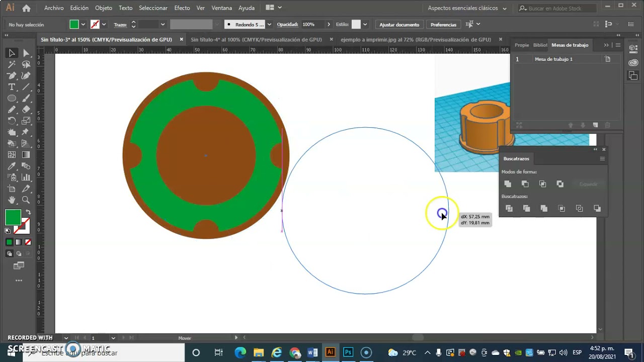This screenshot has height=362, width=644.
Task: Open the Ventana menu
Action: [x=222, y=8]
